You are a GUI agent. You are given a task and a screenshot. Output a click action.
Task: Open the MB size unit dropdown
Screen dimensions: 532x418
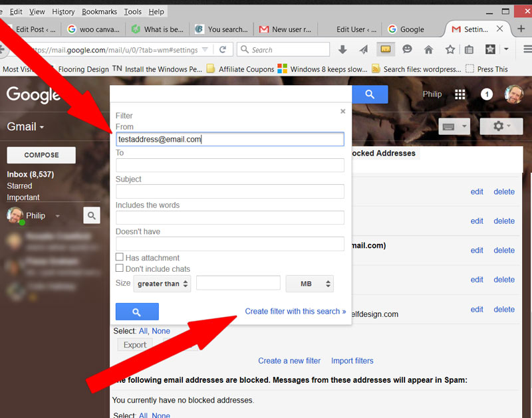point(310,284)
